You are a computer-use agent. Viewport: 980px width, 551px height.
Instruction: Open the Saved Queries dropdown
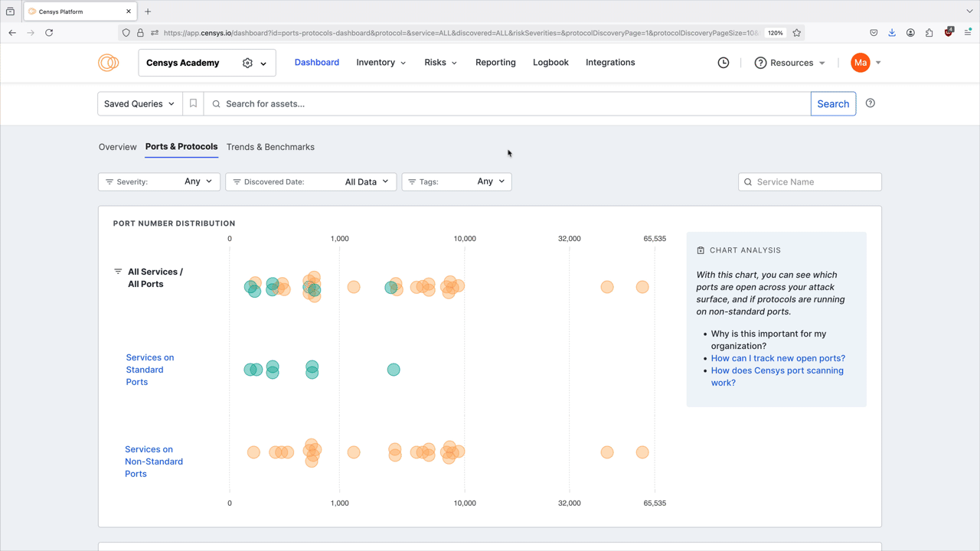coord(140,103)
